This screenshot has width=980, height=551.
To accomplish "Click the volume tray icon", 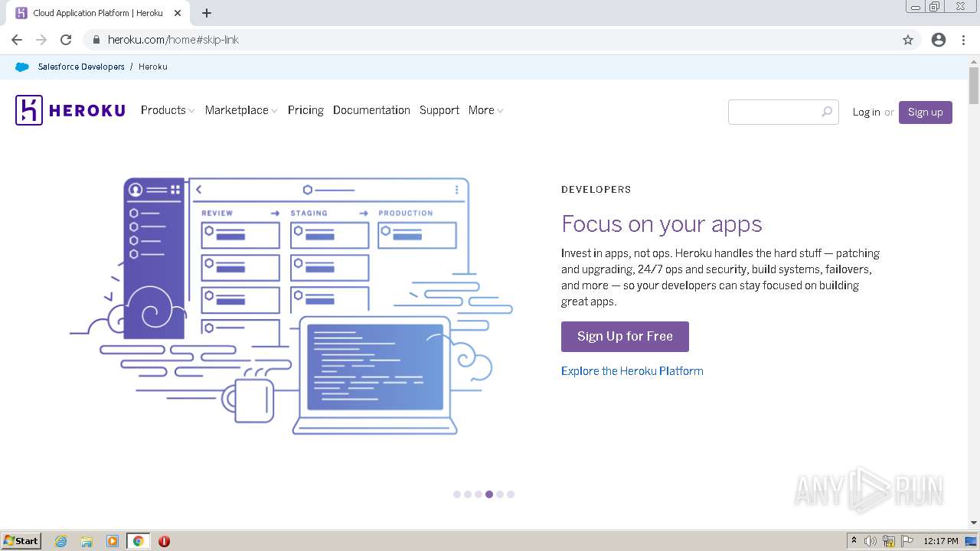I will click(871, 541).
